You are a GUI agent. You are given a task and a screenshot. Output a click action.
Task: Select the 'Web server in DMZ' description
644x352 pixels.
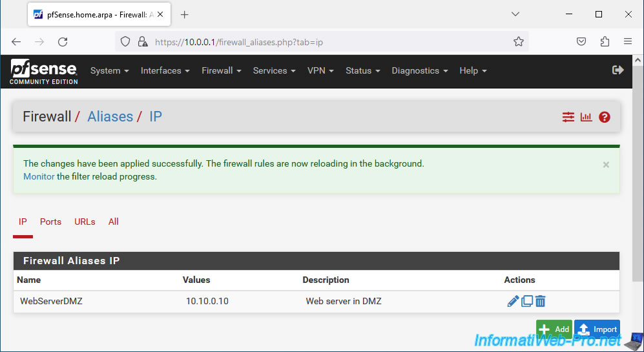[x=344, y=301]
